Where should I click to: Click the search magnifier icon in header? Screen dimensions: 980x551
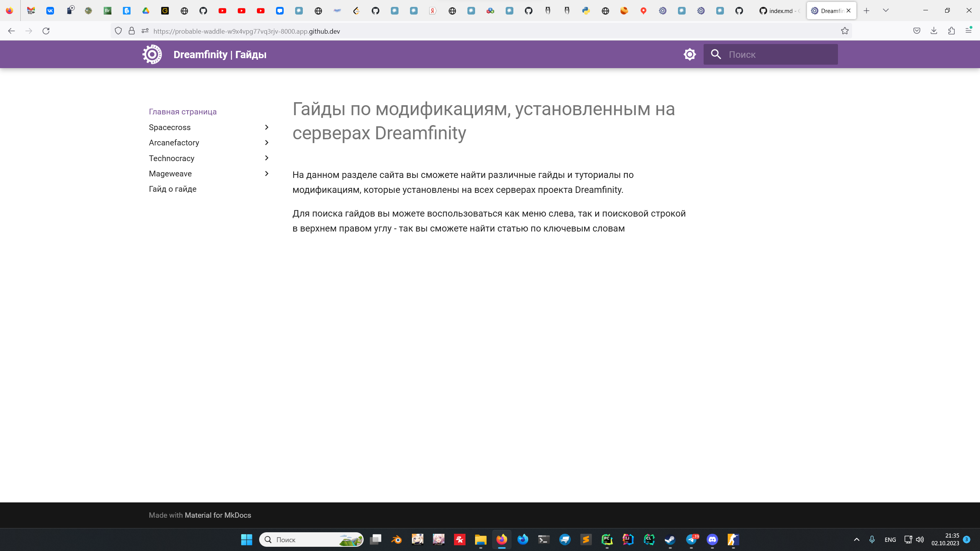coord(716,54)
